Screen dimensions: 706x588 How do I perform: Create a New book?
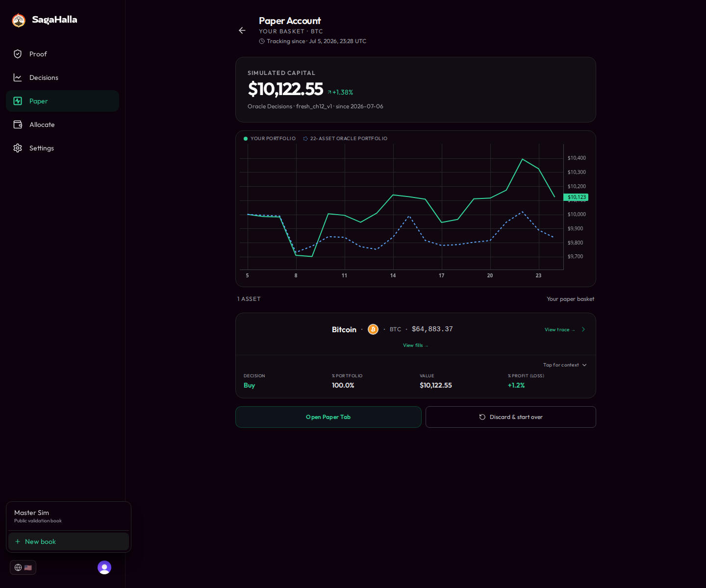point(69,541)
